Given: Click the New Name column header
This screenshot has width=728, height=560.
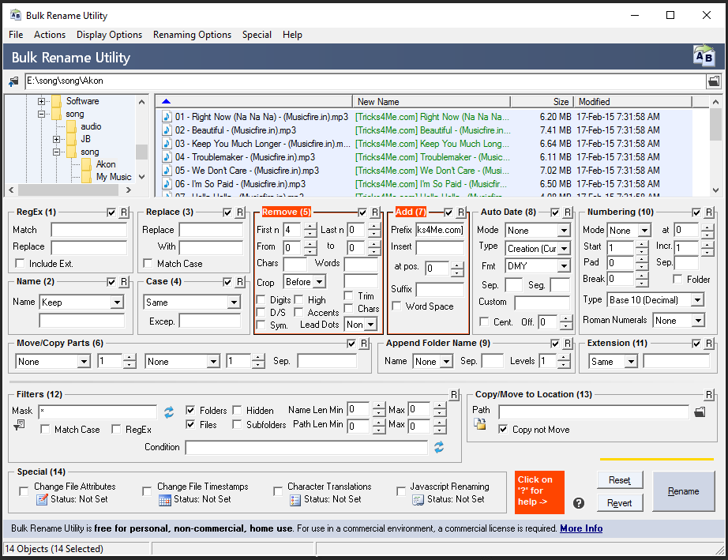Looking at the screenshot, I should pyautogui.click(x=431, y=102).
